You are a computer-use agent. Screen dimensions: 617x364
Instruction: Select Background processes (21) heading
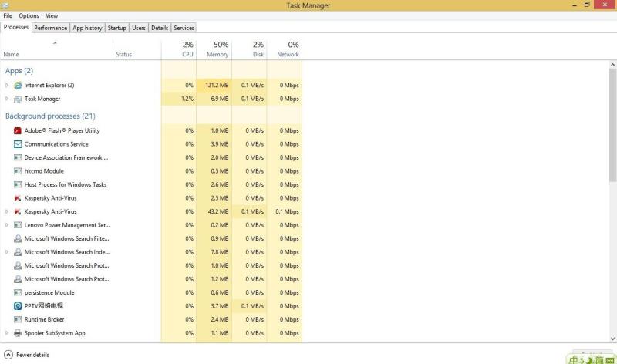pos(50,116)
